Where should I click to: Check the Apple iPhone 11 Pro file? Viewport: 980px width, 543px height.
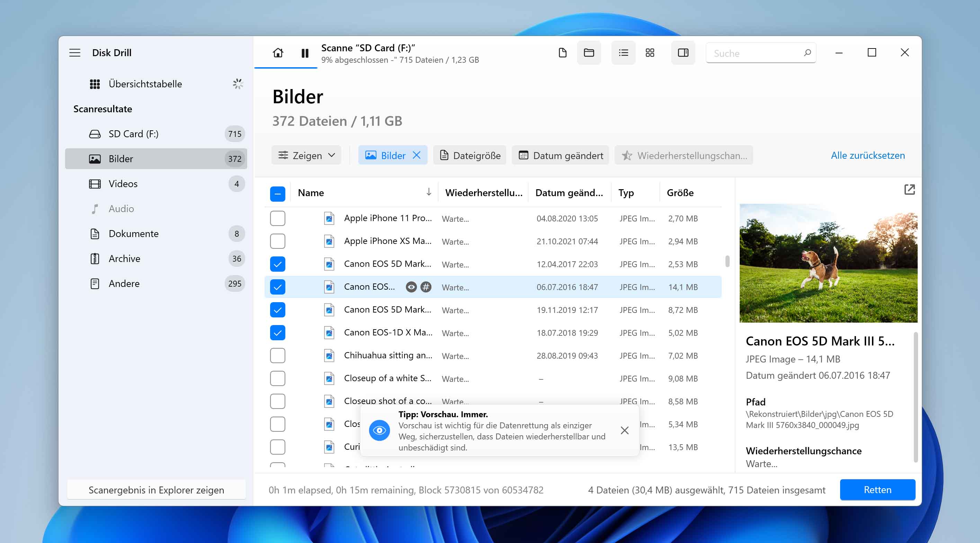[277, 218]
